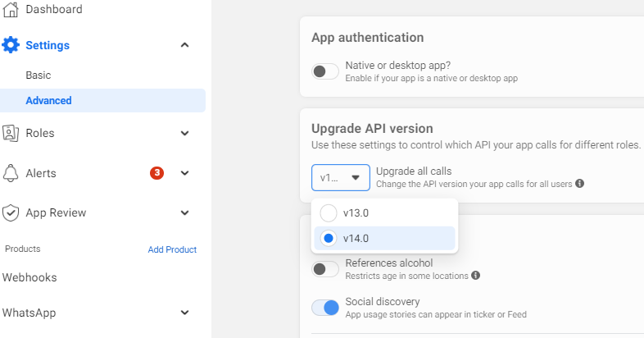The height and width of the screenshot is (338, 644).
Task: Select the v13.0 radio option
Action: pyautogui.click(x=329, y=213)
